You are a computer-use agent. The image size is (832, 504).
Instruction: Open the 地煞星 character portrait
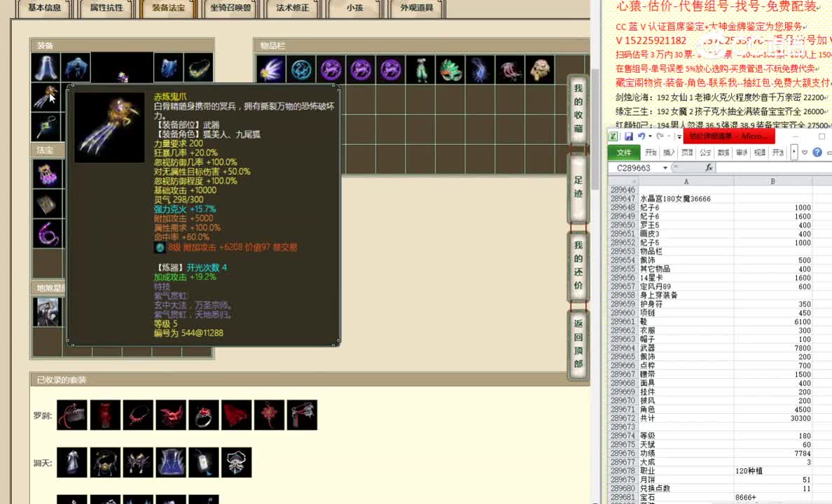pyautogui.click(x=48, y=311)
